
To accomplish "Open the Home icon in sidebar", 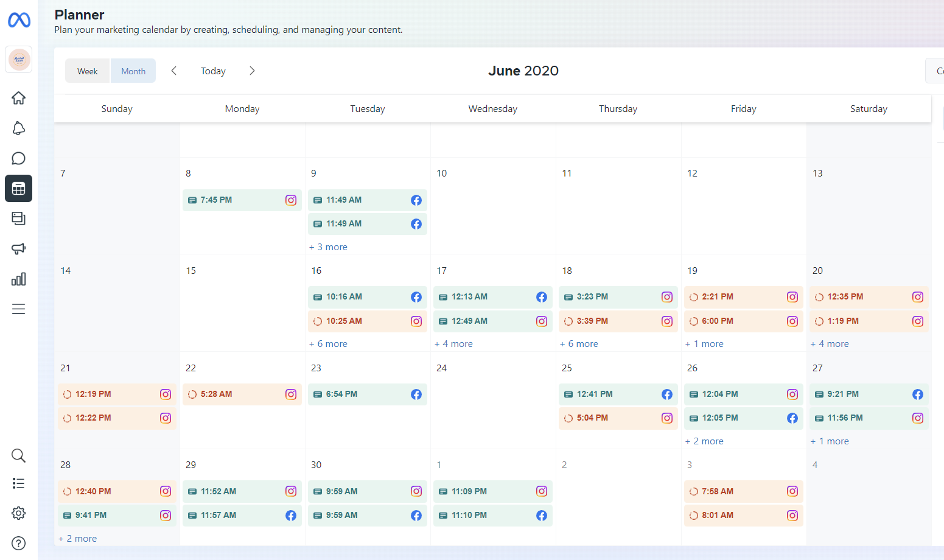I will (x=19, y=98).
